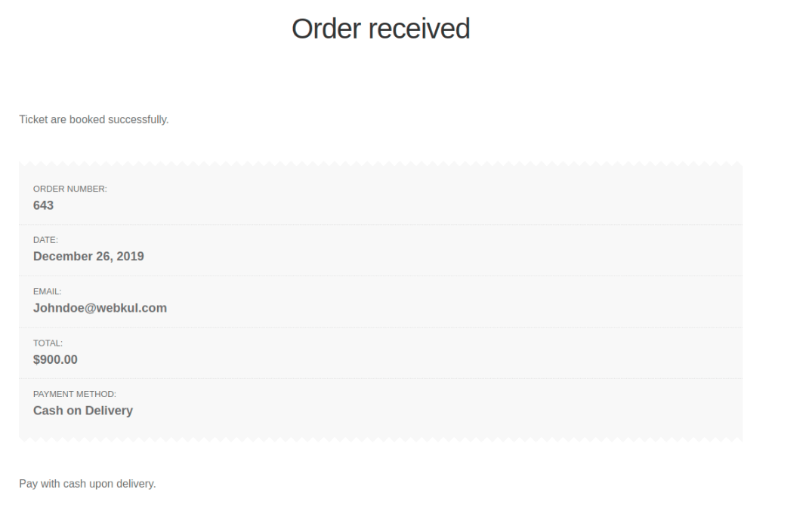Click the "Ticket are booked successfully." message

click(94, 119)
